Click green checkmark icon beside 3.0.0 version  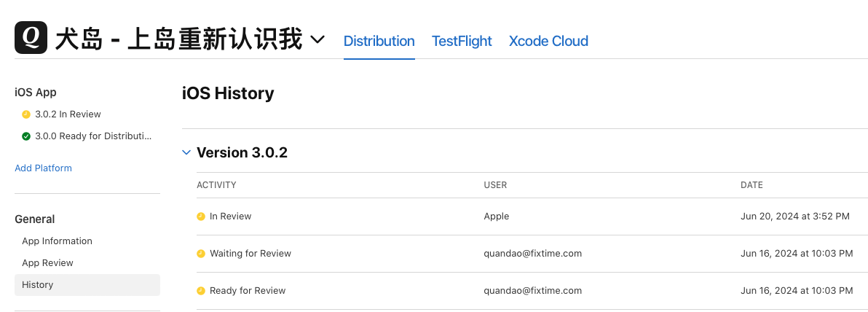(x=26, y=136)
